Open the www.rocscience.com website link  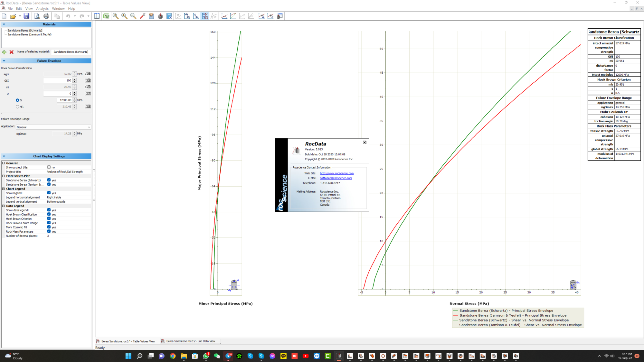click(x=336, y=173)
